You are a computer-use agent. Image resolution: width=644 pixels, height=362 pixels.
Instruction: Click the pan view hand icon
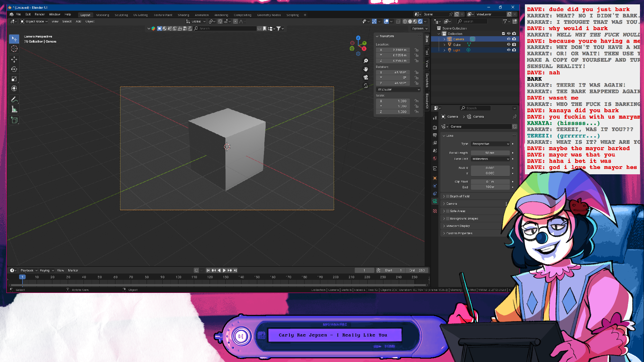tap(366, 69)
